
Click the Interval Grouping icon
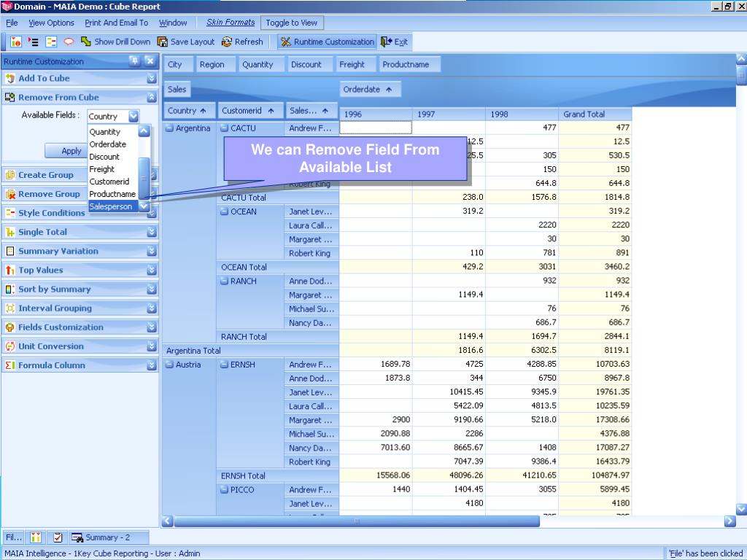10,308
